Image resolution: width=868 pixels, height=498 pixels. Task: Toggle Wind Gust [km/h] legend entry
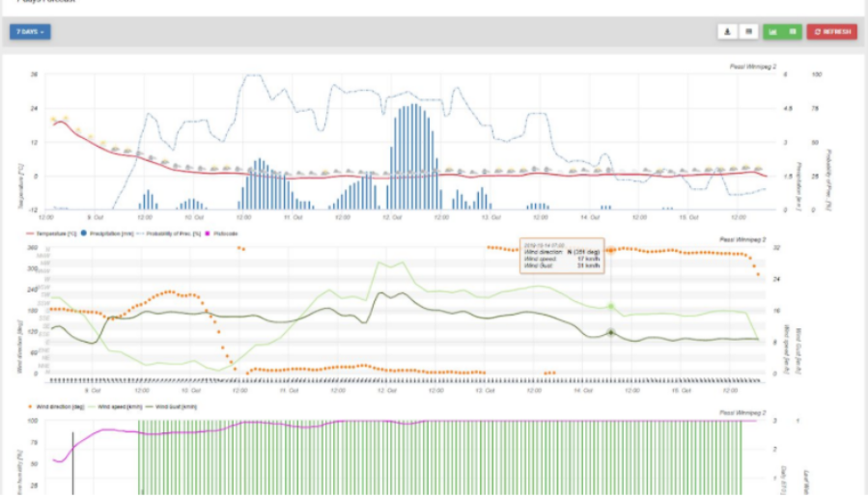[171, 406]
